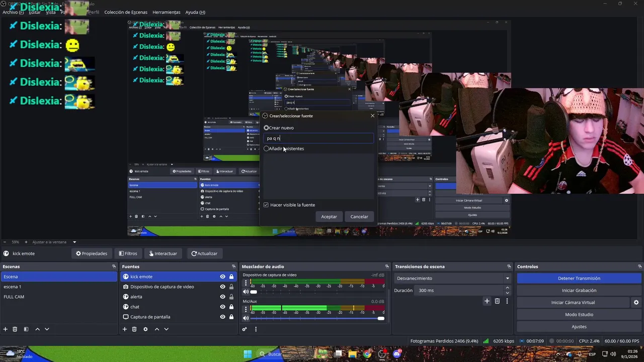Adjust Dispositivo de captura volume slider
The image size is (644, 362).
click(254, 292)
